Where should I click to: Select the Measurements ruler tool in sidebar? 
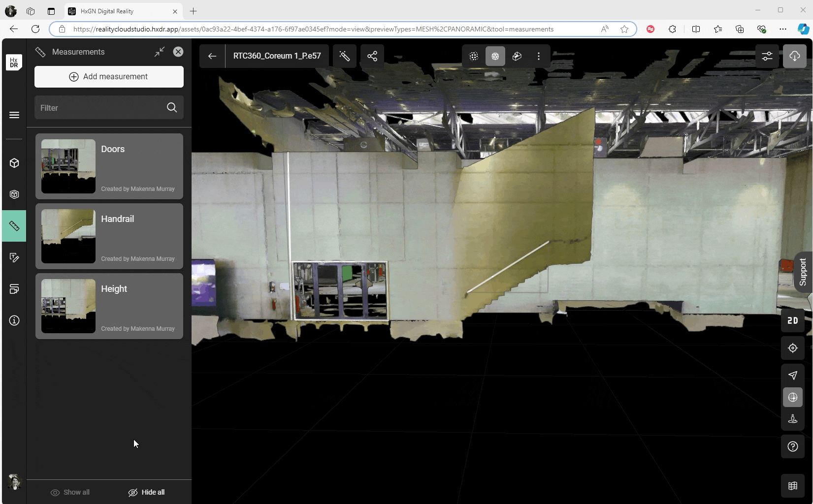[x=14, y=226]
